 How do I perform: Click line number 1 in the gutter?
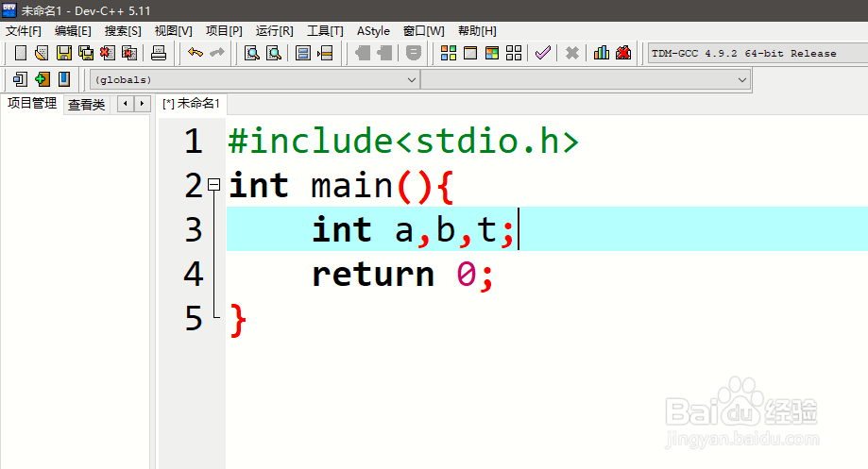point(194,141)
